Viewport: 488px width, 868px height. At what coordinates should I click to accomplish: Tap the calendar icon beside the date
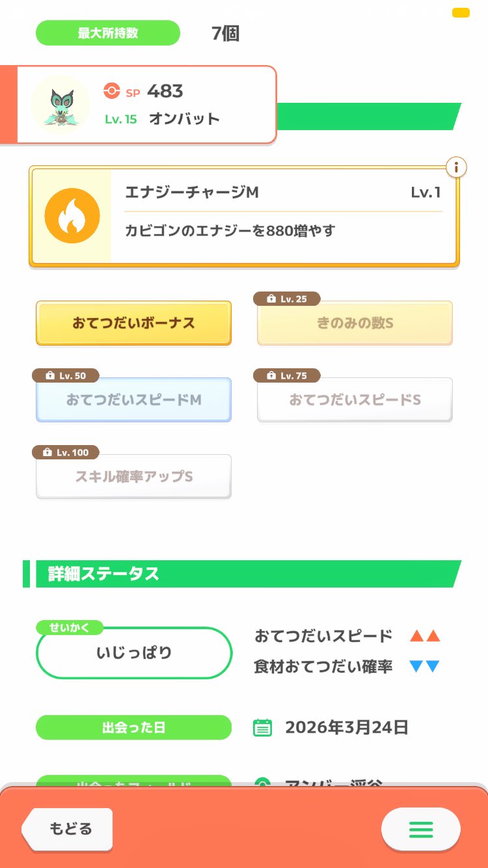pos(262,727)
